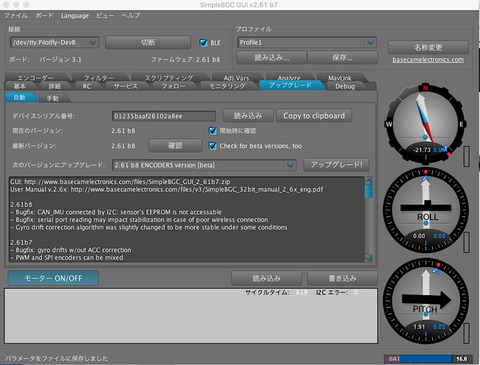480x365 pixels.
Task: Switch to the RC tab
Action: [x=87, y=86]
